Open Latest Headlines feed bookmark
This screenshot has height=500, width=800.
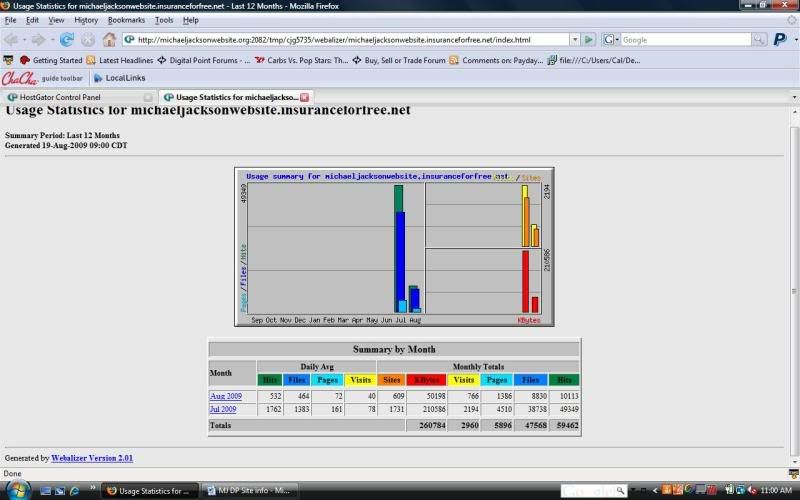tap(120, 60)
